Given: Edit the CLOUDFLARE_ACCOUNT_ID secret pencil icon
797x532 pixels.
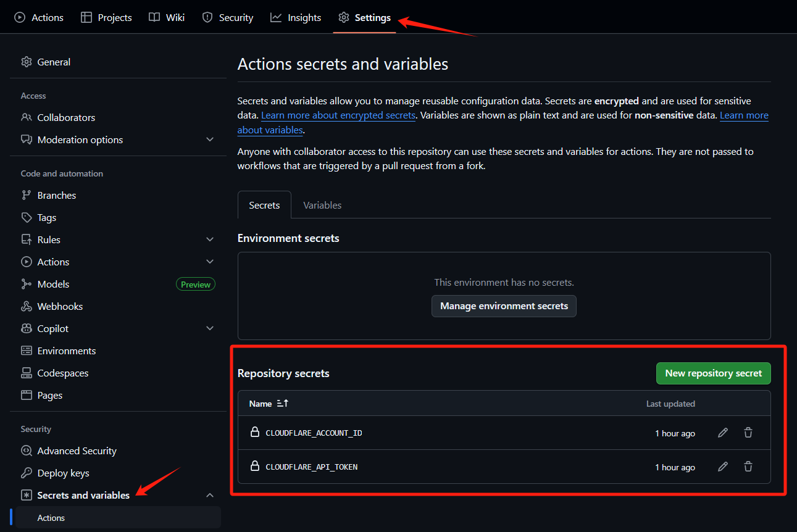Looking at the screenshot, I should 723,433.
